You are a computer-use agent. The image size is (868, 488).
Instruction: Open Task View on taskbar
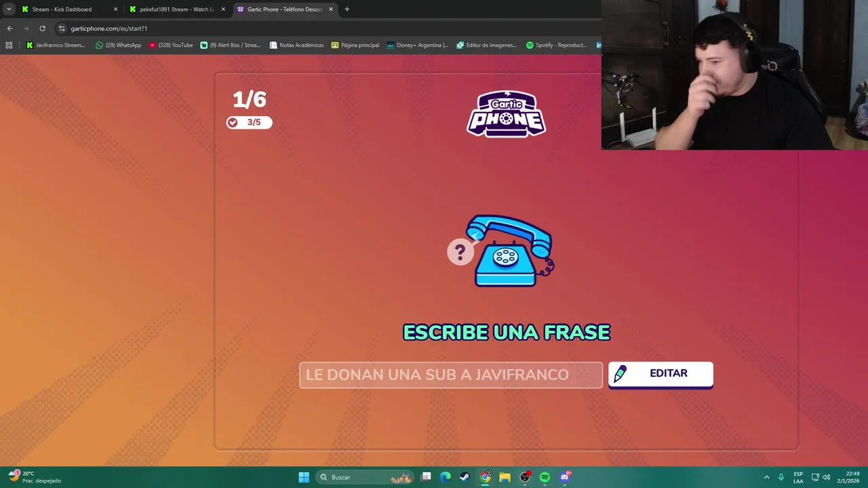coord(426,477)
